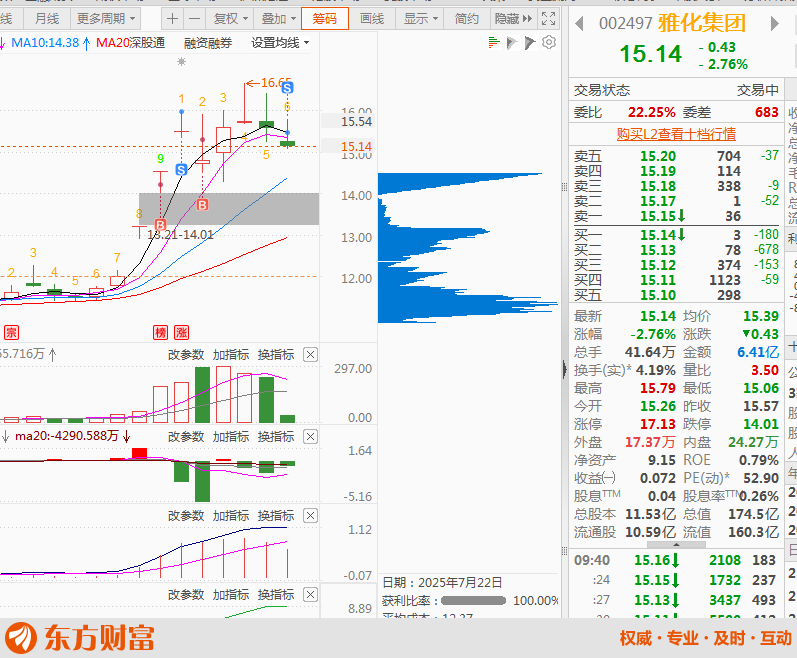Toggle fullscreen chart view icon
Screen dimensions: 797x658
pos(548,19)
